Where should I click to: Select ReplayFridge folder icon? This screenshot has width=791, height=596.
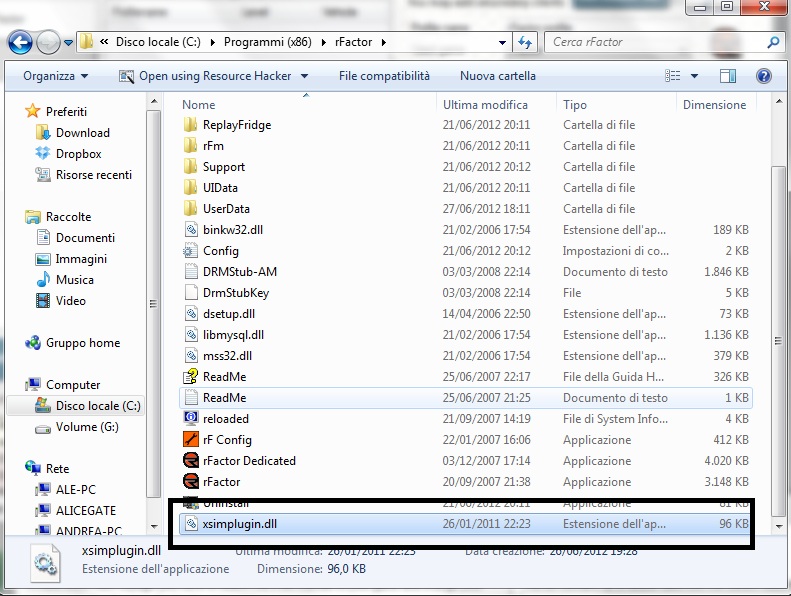[191, 125]
